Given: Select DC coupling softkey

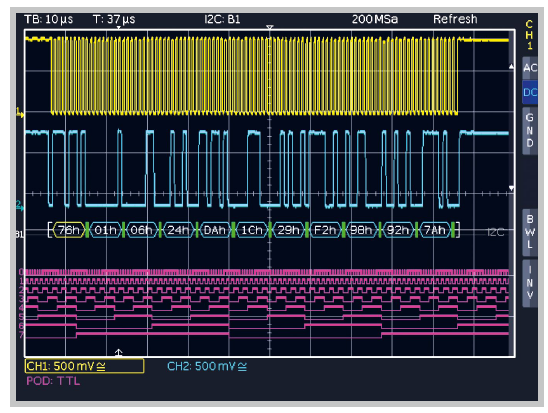Looking at the screenshot, I should tap(530, 92).
